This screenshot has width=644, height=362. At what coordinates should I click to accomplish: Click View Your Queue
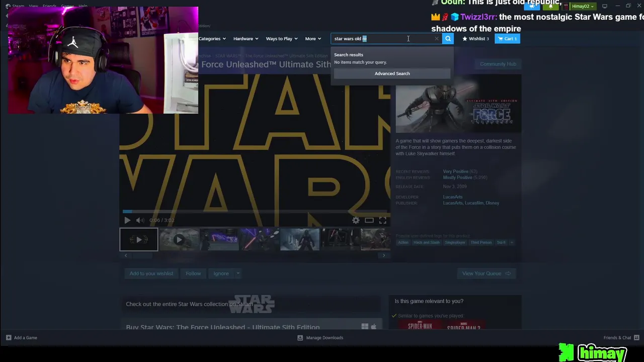click(x=486, y=274)
